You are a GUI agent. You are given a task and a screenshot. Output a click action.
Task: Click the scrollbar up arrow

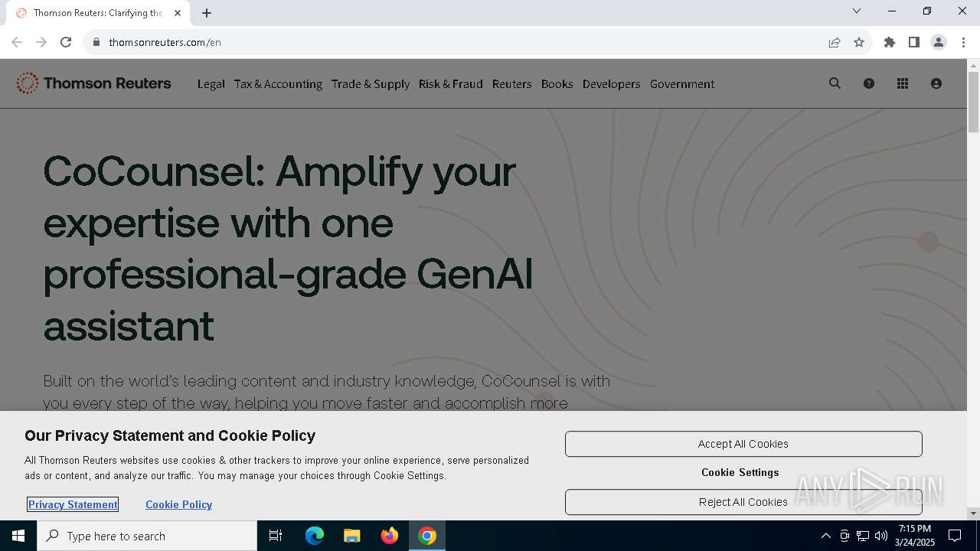973,65
